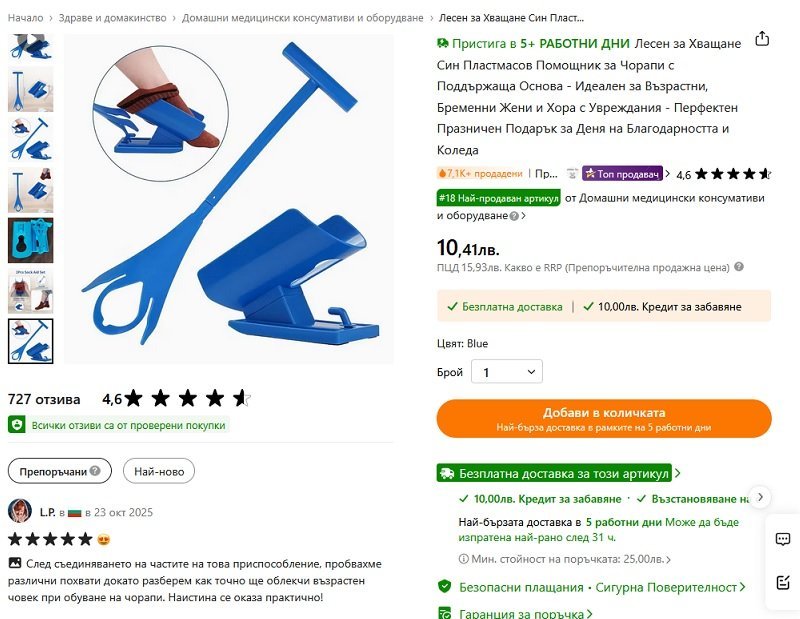Viewport: 800px width, 619px height.
Task: Expand shipping benefits with right arrow
Action: (x=760, y=497)
